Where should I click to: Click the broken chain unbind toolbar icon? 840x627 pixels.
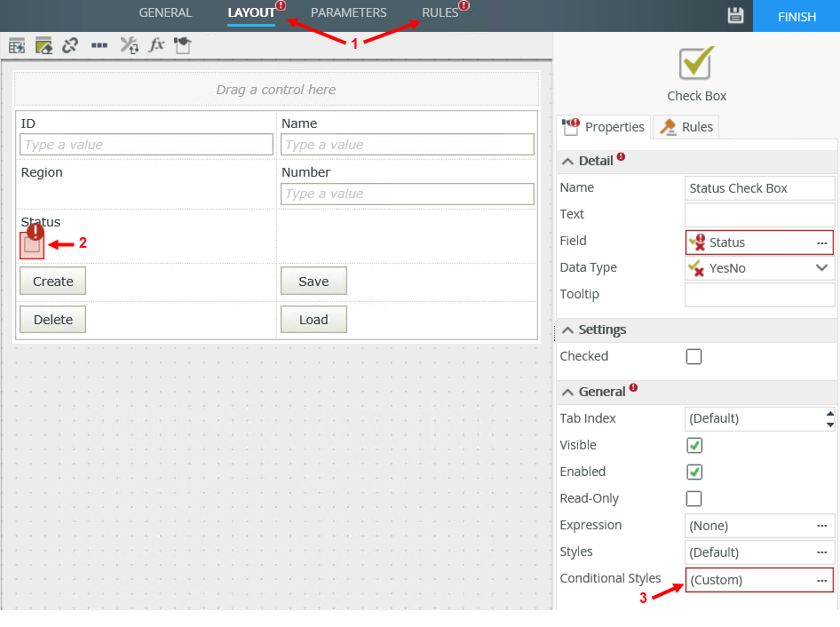70,45
